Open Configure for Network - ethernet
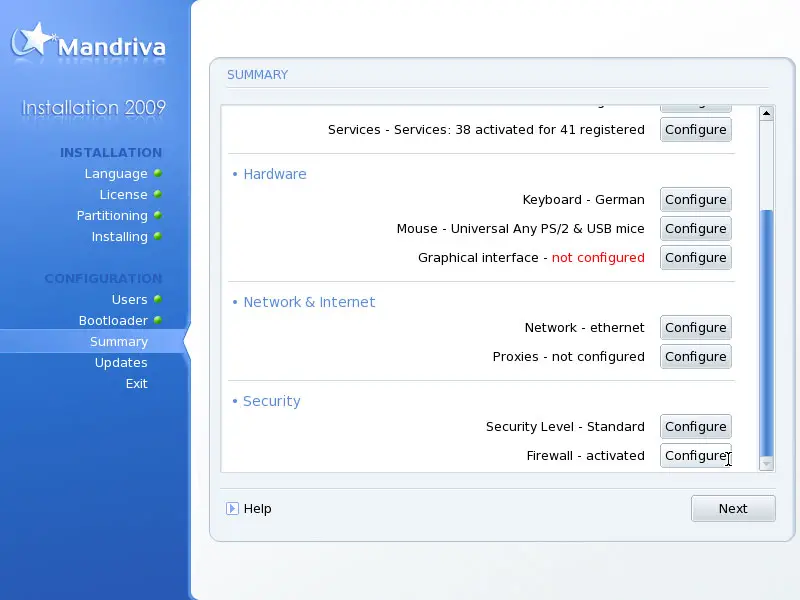This screenshot has width=800, height=600. pyautogui.click(x=696, y=328)
